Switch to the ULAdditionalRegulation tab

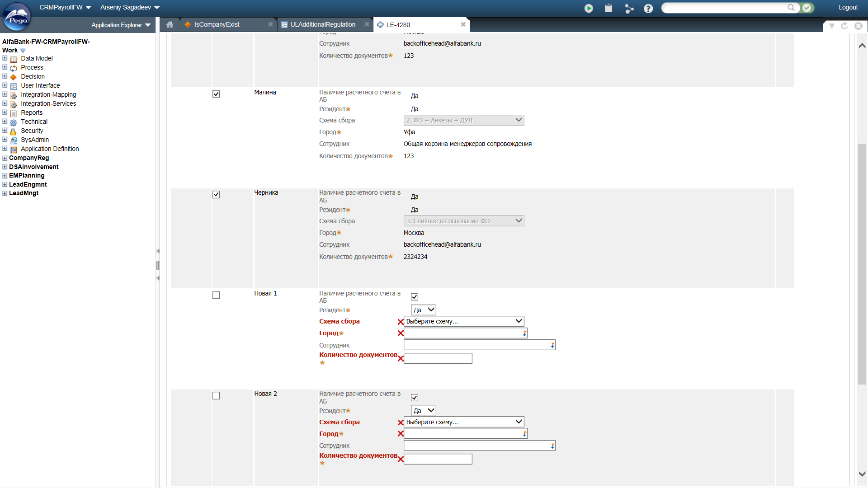pos(322,24)
